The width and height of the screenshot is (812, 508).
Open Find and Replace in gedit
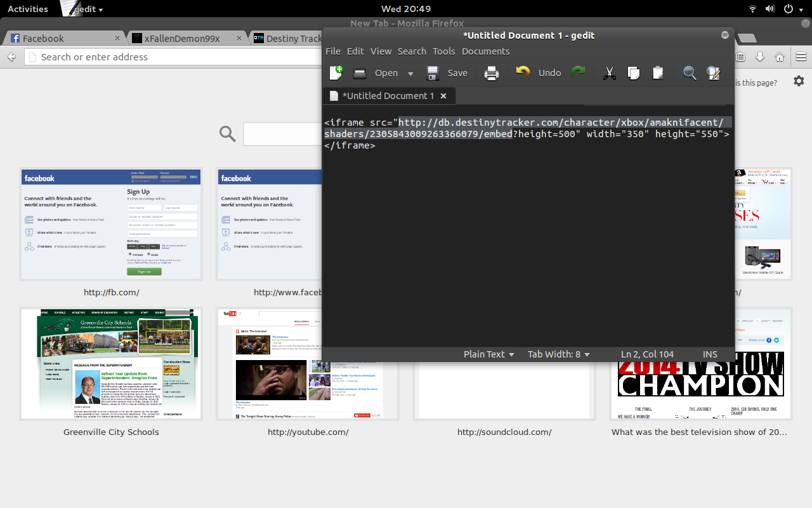coord(714,73)
